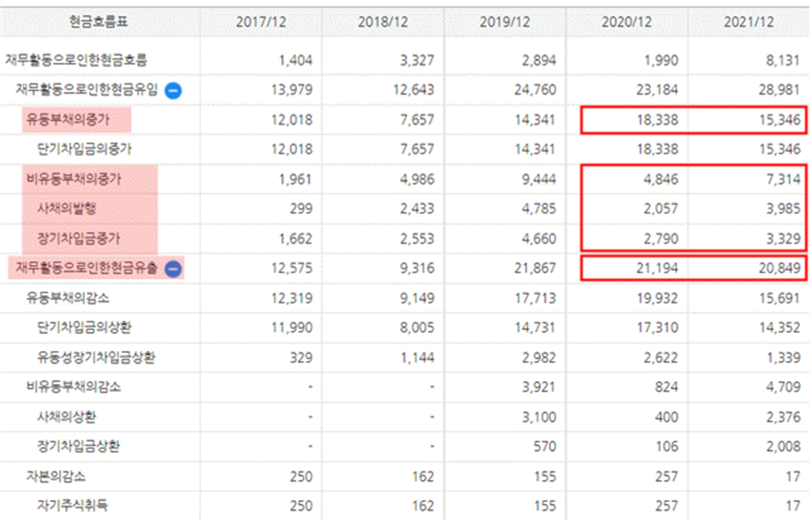Select the 사채의발행 row label
This screenshot has width=812, height=527.
click(67, 209)
